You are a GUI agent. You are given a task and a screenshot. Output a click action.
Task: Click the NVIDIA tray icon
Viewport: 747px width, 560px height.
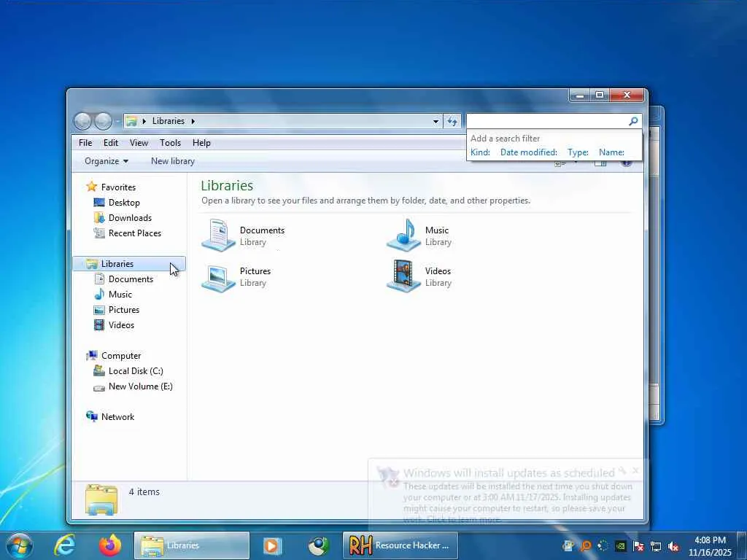pos(620,546)
